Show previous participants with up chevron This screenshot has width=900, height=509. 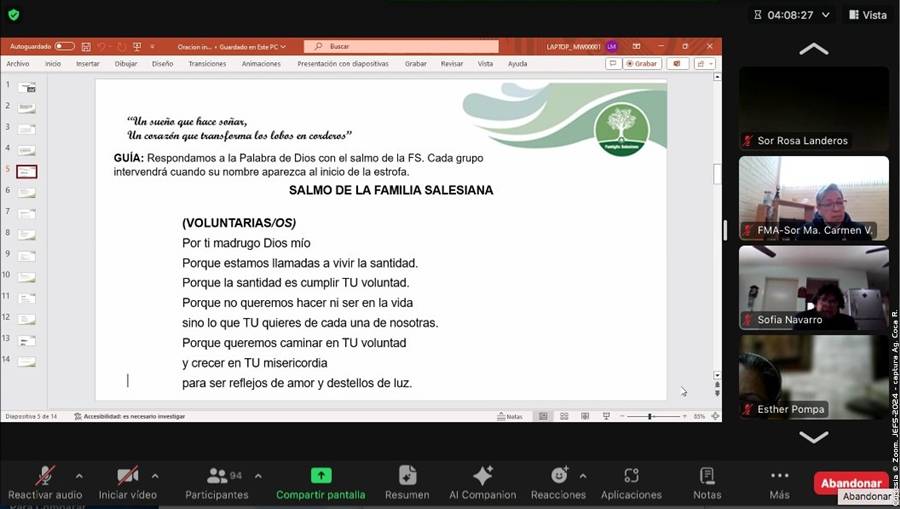813,49
